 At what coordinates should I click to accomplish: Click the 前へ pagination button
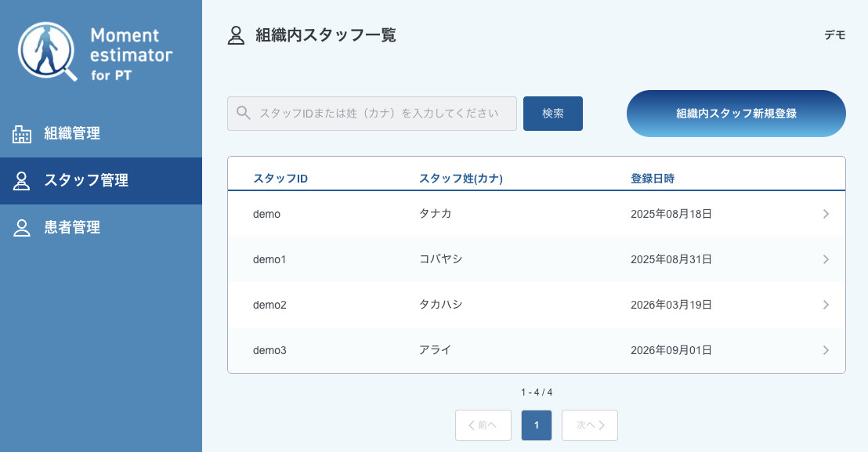(483, 425)
